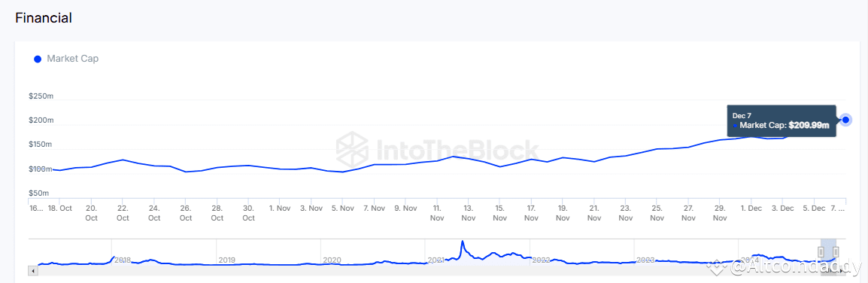Screen dimensions: 868x283
Task: Toggle the Market Cap series legend dot
Action: [x=38, y=59]
